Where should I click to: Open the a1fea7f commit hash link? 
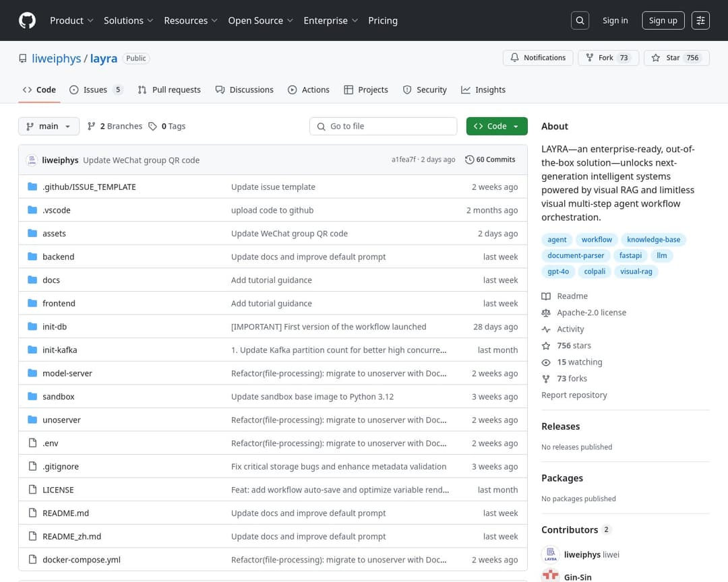(404, 160)
